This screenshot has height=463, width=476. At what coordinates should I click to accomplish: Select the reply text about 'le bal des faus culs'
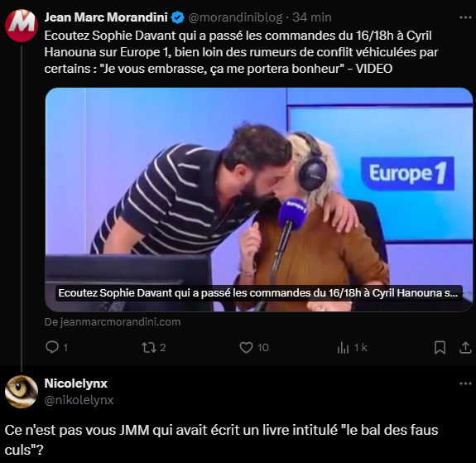221,440
